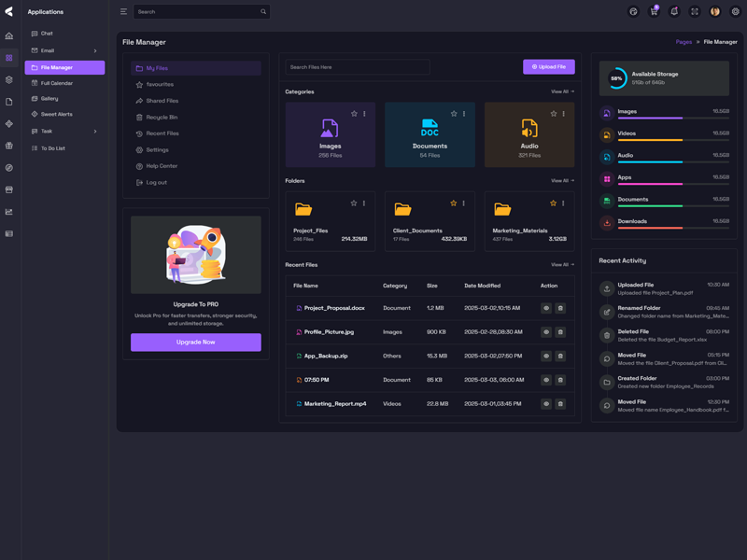Toggle favourite star on Client_Documents folder
Image resolution: width=747 pixels, height=560 pixels.
point(454,203)
